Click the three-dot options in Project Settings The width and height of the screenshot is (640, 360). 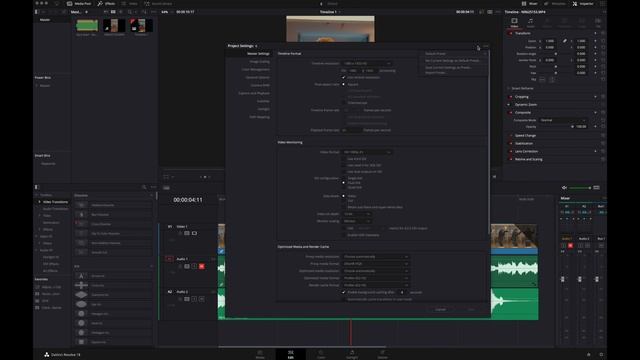pos(485,46)
